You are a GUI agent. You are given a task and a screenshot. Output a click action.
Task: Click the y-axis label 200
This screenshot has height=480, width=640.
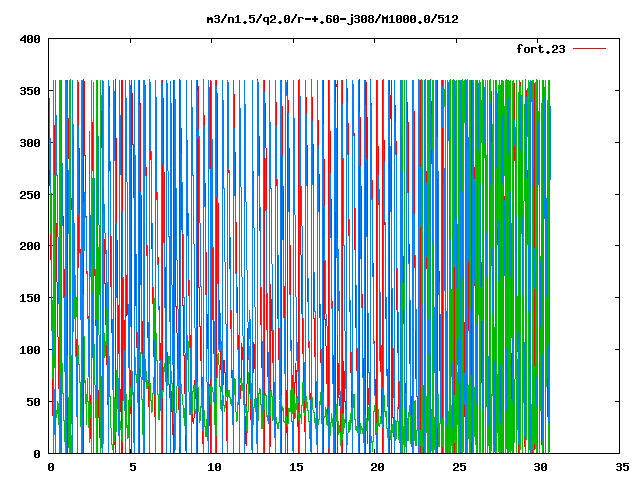(30, 246)
